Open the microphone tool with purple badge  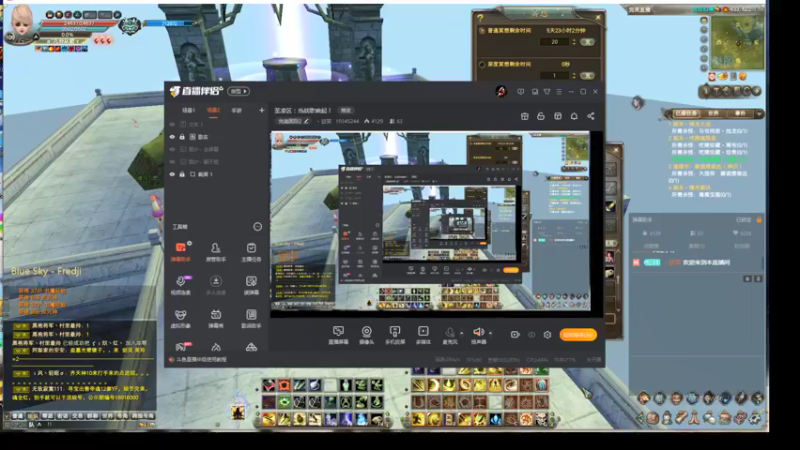tap(180, 285)
